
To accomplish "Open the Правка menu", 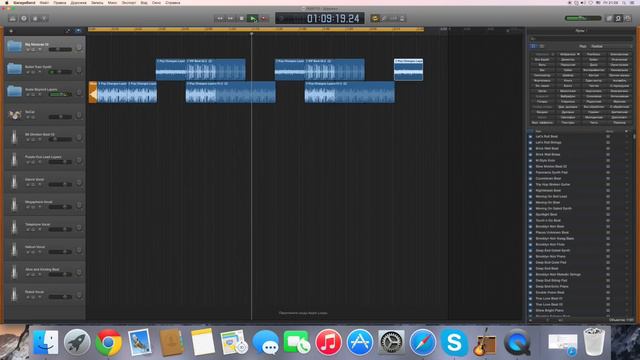I will pos(60,2).
